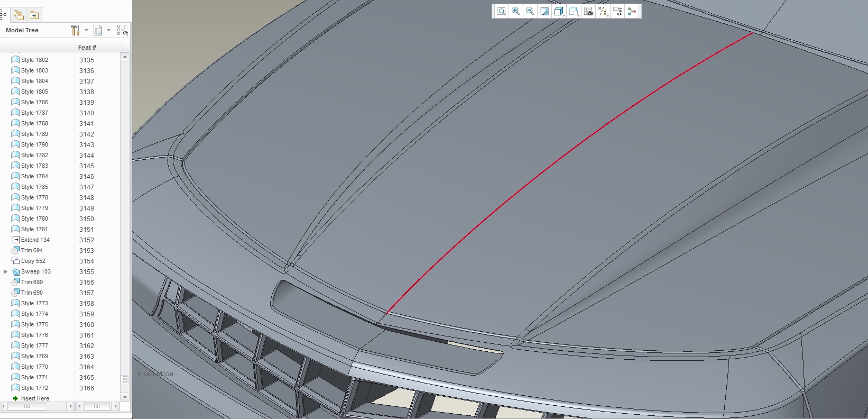Select the Copy 552 feature
The width and height of the screenshot is (868, 419).
coord(33,261)
